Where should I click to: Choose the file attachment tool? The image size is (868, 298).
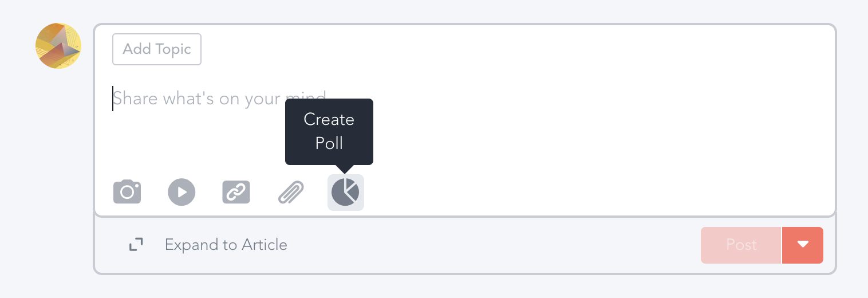tap(291, 192)
